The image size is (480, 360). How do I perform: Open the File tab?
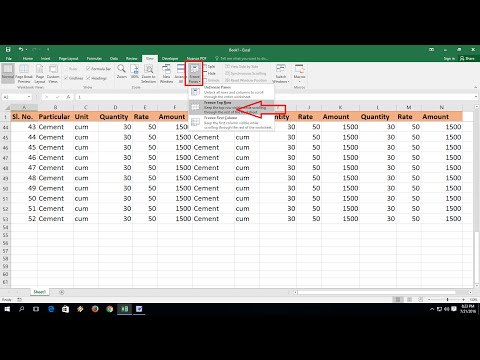tap(9, 58)
